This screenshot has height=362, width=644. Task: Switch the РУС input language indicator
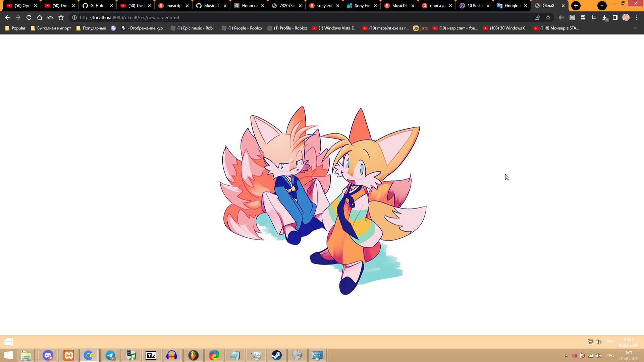pyautogui.click(x=610, y=356)
